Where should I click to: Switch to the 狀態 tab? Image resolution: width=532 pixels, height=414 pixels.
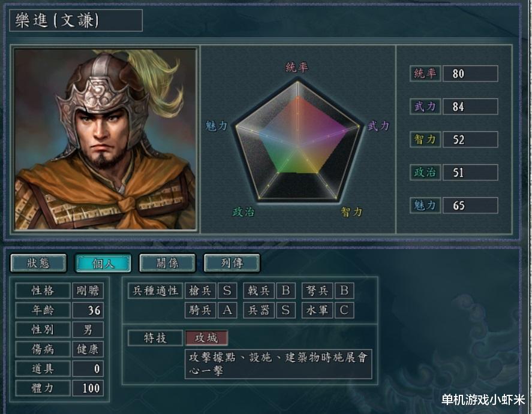[x=38, y=263]
